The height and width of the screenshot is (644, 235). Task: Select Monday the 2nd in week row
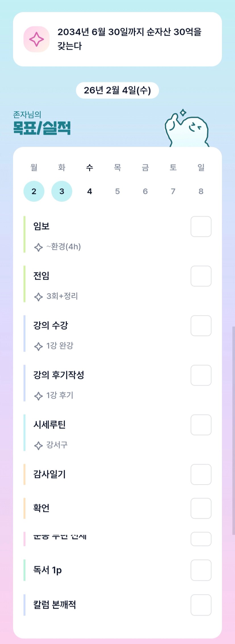click(34, 191)
